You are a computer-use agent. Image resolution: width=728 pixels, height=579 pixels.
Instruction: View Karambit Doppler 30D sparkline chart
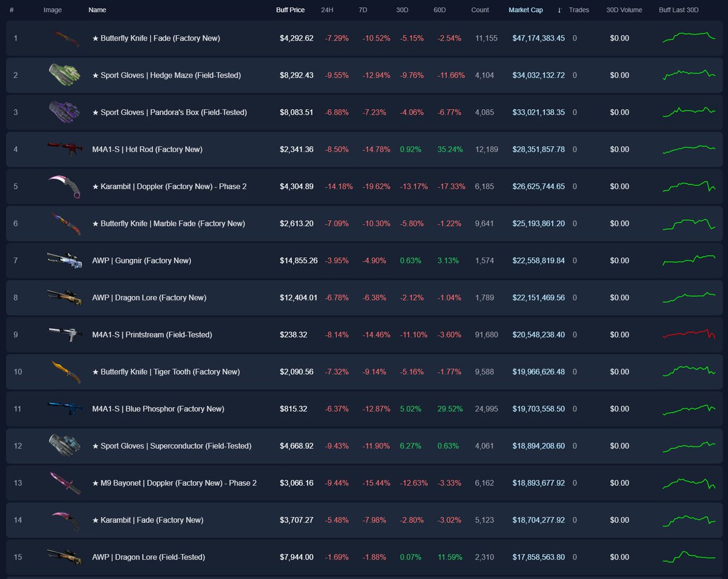tap(689, 186)
